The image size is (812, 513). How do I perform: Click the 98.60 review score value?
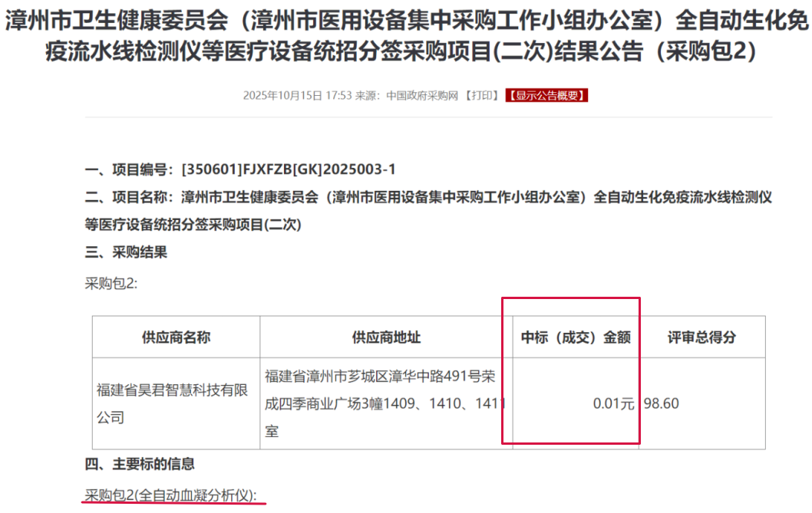pos(662,403)
